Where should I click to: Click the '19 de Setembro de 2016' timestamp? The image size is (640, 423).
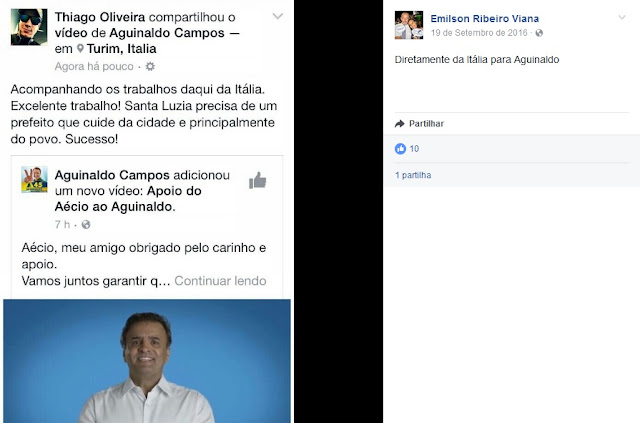(479, 33)
